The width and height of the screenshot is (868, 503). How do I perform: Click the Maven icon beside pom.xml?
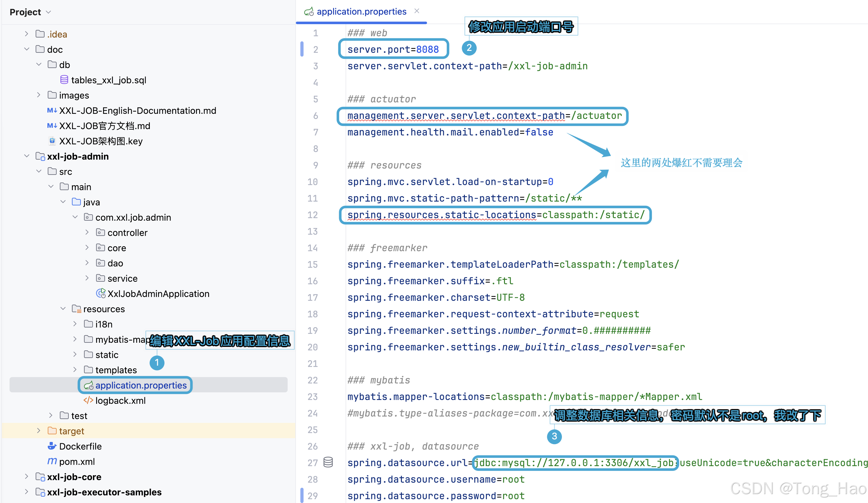pos(52,461)
